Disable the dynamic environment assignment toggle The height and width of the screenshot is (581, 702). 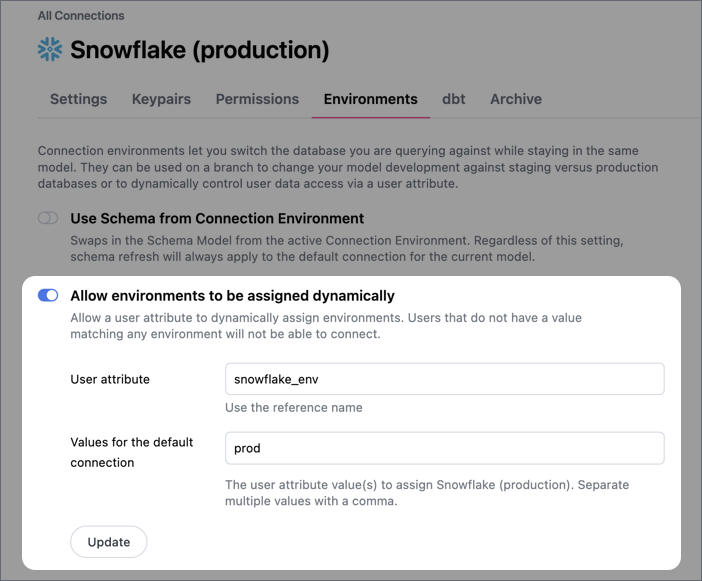[x=48, y=295]
